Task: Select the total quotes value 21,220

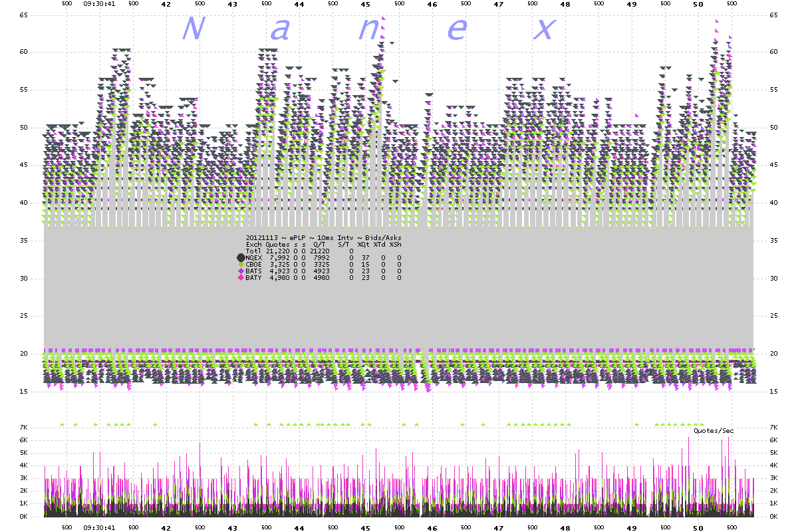Action: pos(278,251)
